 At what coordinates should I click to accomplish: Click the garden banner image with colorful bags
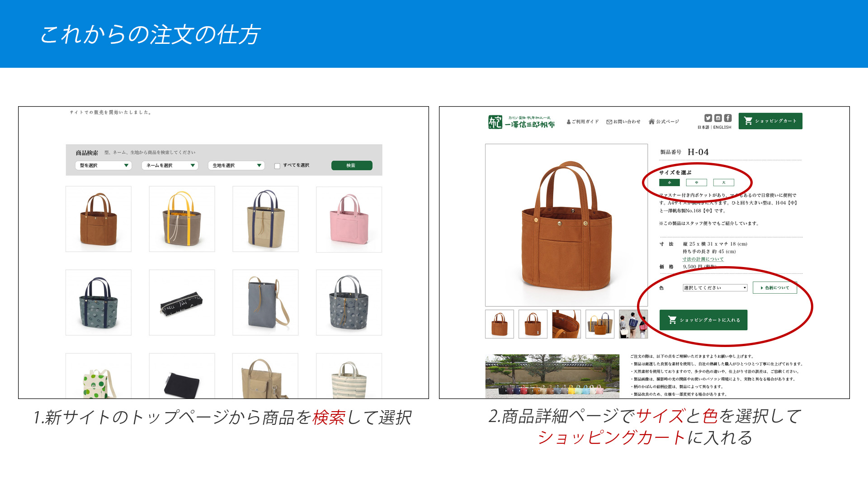click(552, 376)
